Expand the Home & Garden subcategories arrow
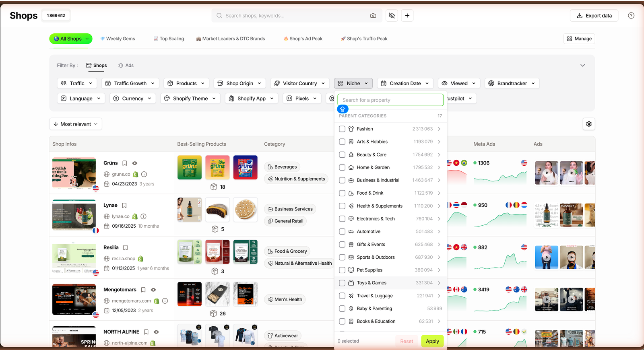The width and height of the screenshot is (644, 350). [439, 168]
